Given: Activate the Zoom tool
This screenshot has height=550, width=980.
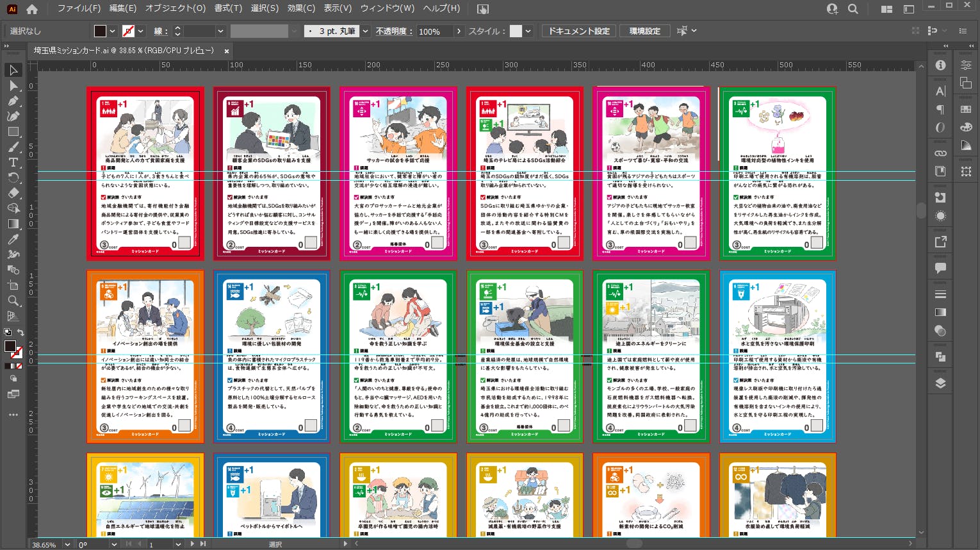Looking at the screenshot, I should pos(13,301).
